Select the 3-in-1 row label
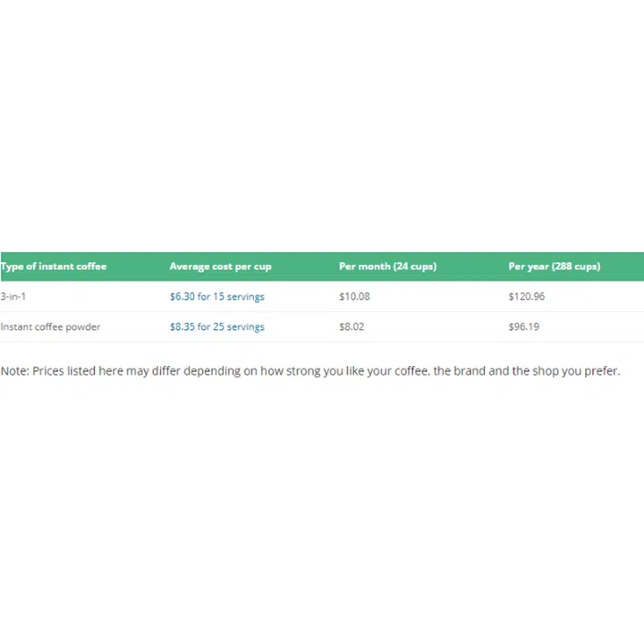The width and height of the screenshot is (644, 644). pyautogui.click(x=13, y=297)
